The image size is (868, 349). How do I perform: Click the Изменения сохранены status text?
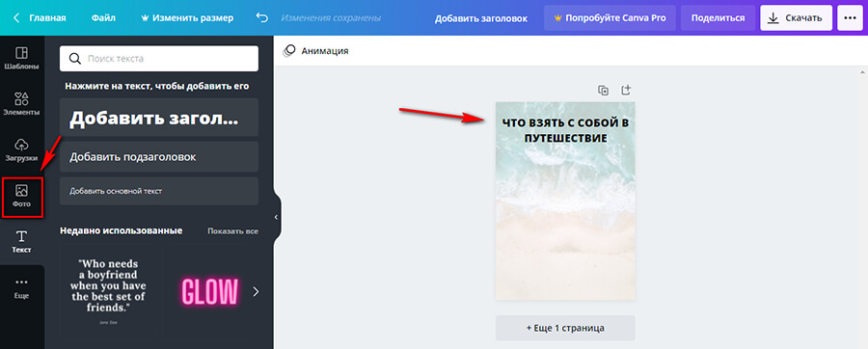coord(331,17)
